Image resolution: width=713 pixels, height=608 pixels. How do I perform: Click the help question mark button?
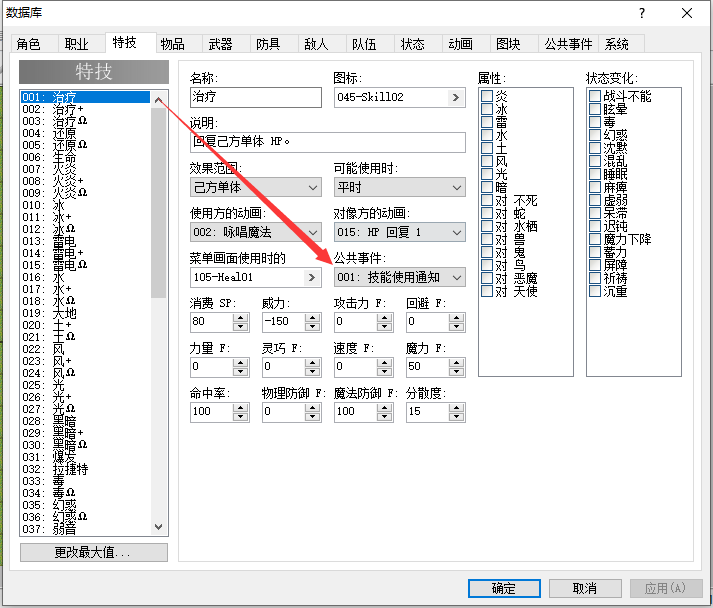pos(642,13)
